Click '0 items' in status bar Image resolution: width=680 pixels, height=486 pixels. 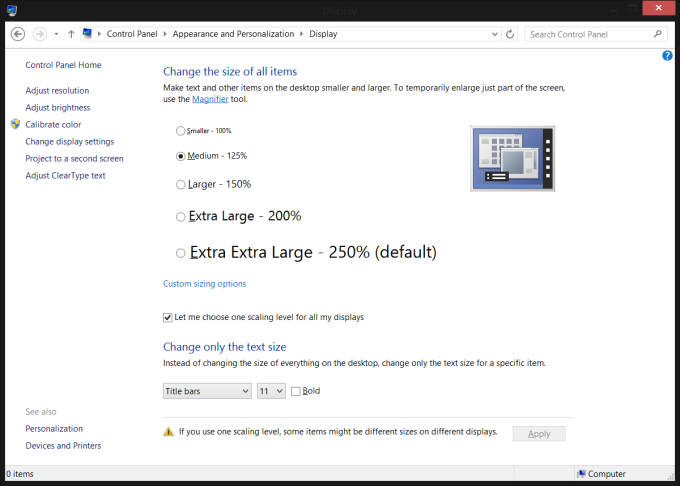[x=20, y=474]
